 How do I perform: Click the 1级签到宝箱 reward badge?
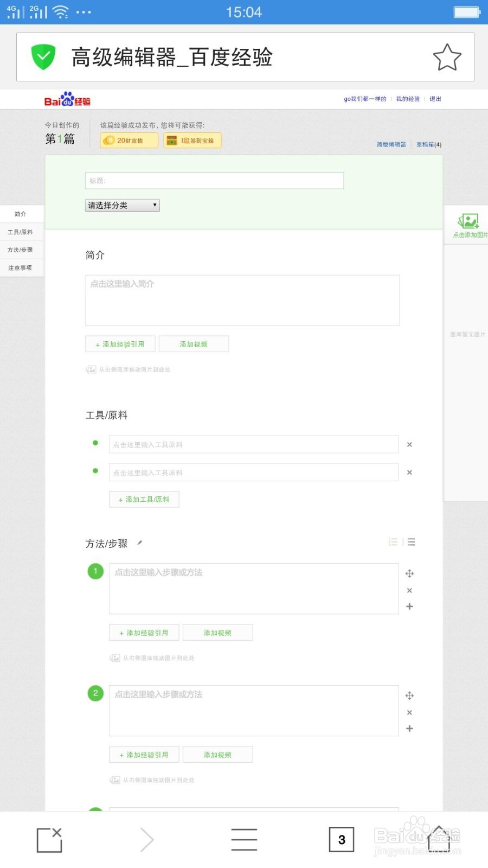(192, 141)
